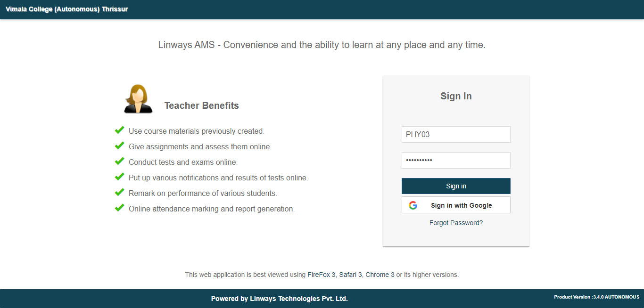Click checkmark beside 'Remark on performance'
Screen dimensions: 644x308
pyautogui.click(x=119, y=192)
